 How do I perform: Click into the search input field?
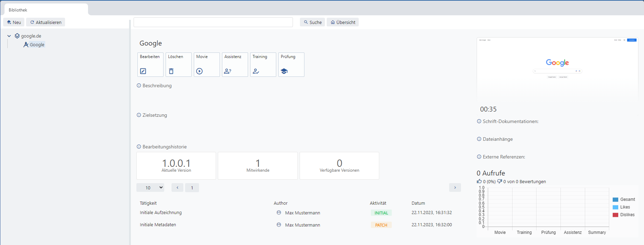[x=213, y=22]
